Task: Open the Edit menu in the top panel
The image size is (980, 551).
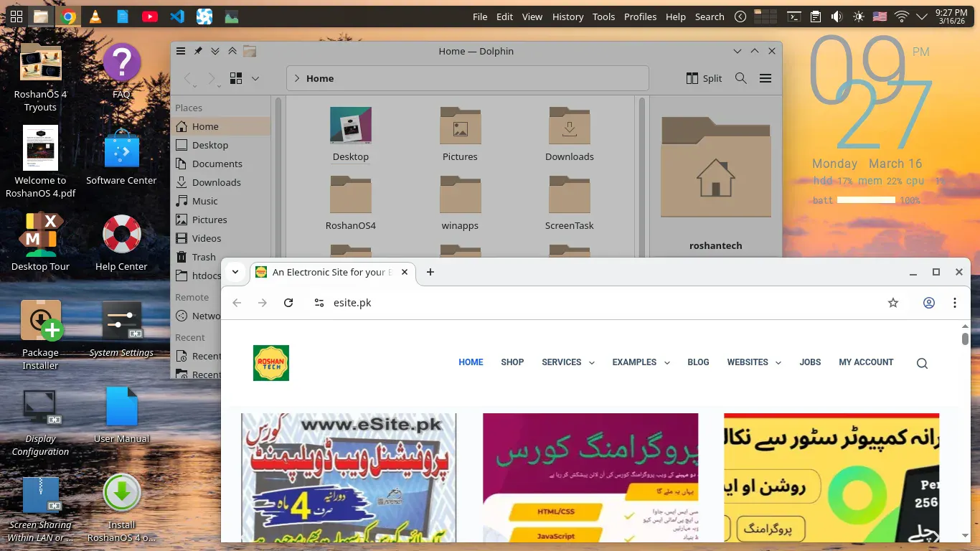Action: point(504,17)
